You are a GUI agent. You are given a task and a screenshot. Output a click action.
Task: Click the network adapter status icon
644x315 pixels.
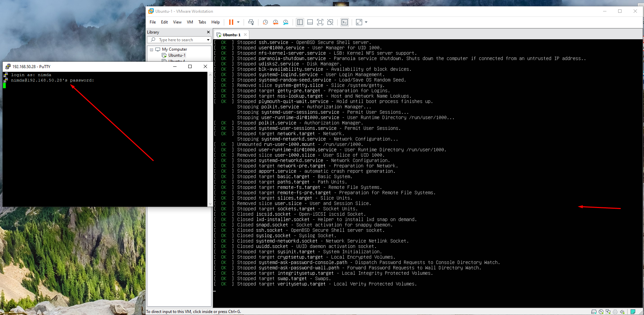click(608, 312)
